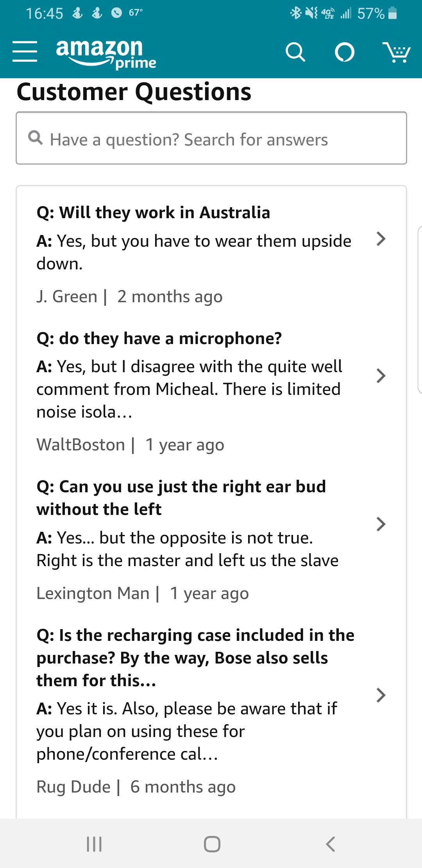422x868 pixels.
Task: Tap the Amazon Prime logo
Action: click(x=105, y=53)
